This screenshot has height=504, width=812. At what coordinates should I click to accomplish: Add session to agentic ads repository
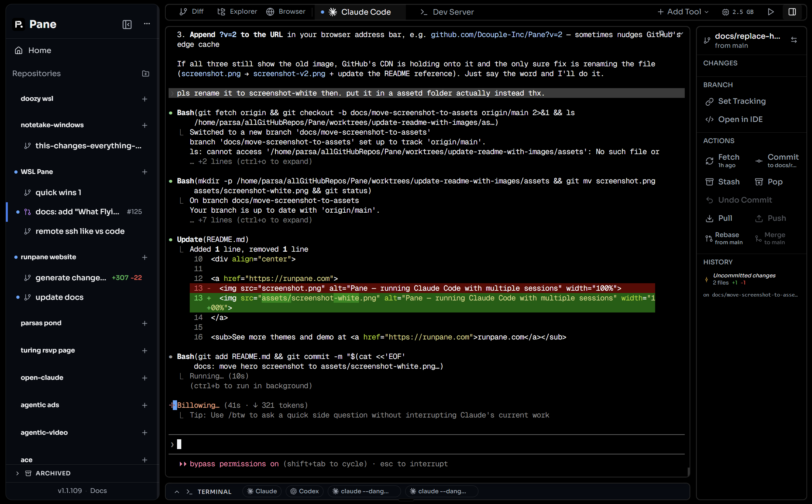(145, 405)
